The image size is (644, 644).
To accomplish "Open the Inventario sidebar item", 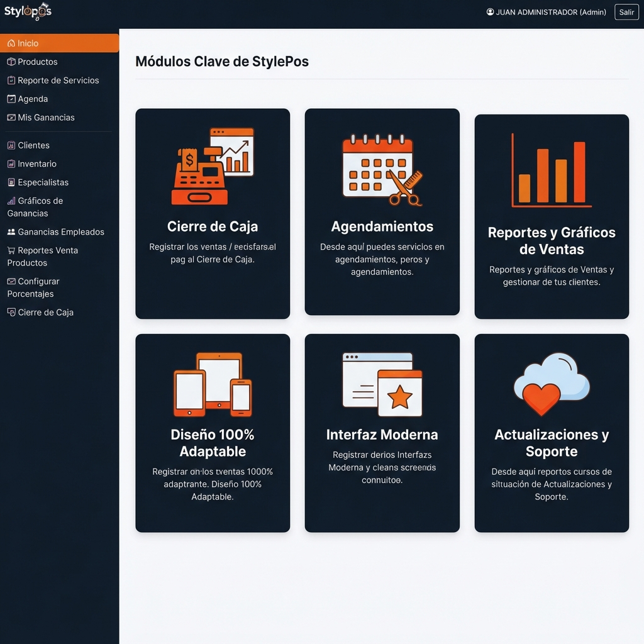I will click(x=37, y=164).
